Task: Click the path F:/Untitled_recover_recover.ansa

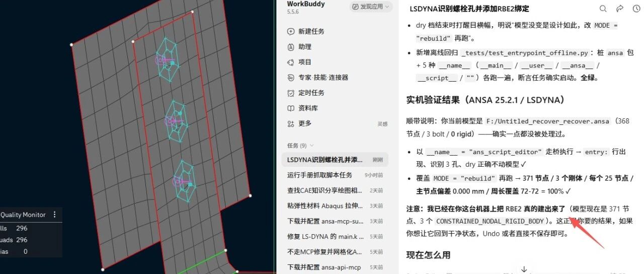Action: 547,121
